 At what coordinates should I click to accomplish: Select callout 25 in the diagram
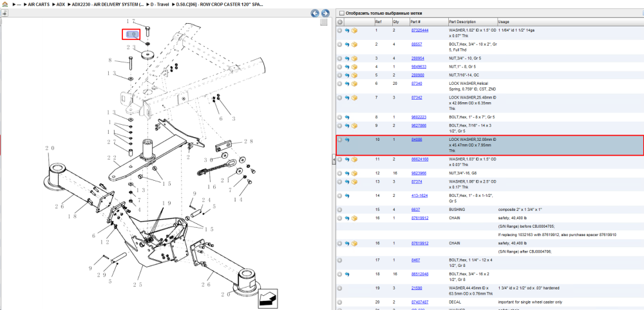[x=137, y=284]
